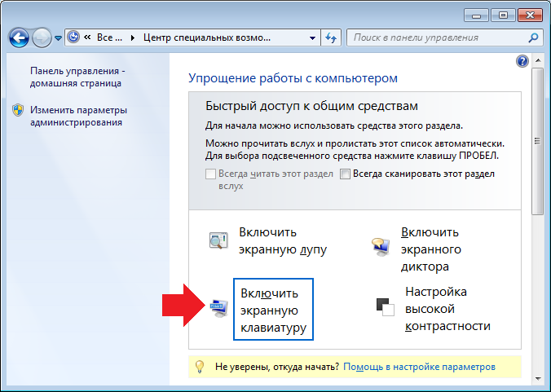Click 'Включить экранную клавиатуру' link
The height and width of the screenshot is (392, 551).
[273, 310]
